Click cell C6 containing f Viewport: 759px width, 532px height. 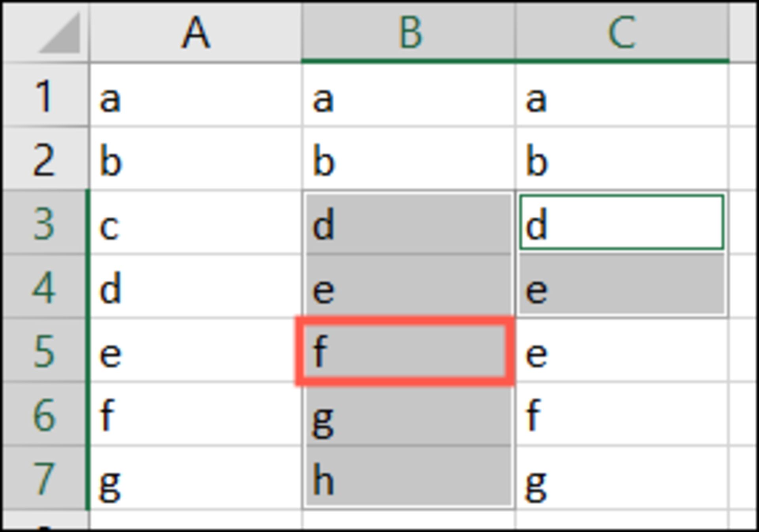(622, 414)
